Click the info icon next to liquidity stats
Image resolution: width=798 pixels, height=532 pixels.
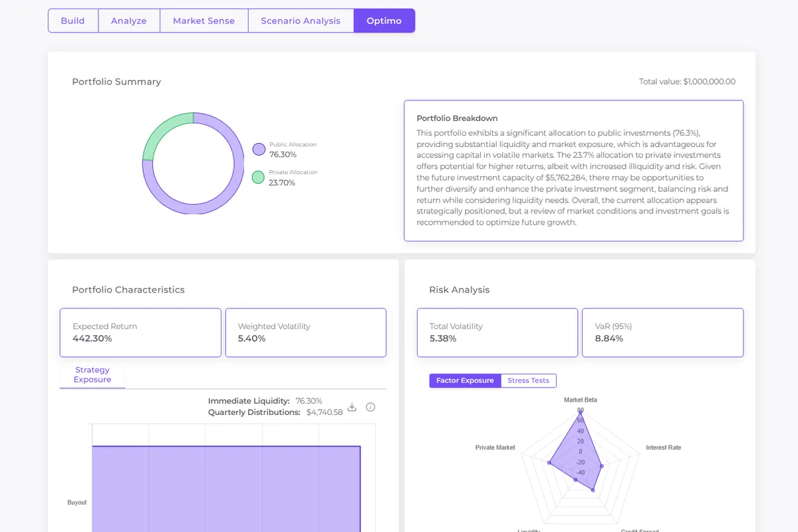pyautogui.click(x=371, y=407)
